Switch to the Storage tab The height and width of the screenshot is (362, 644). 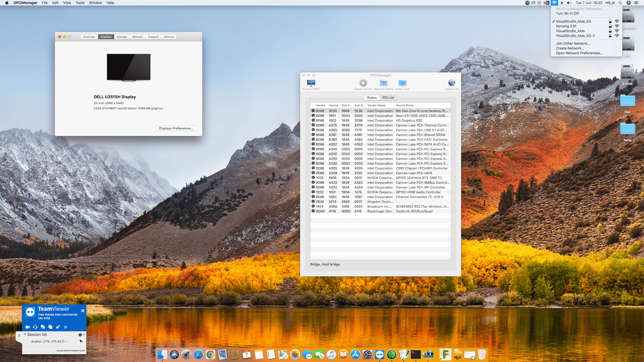(122, 37)
